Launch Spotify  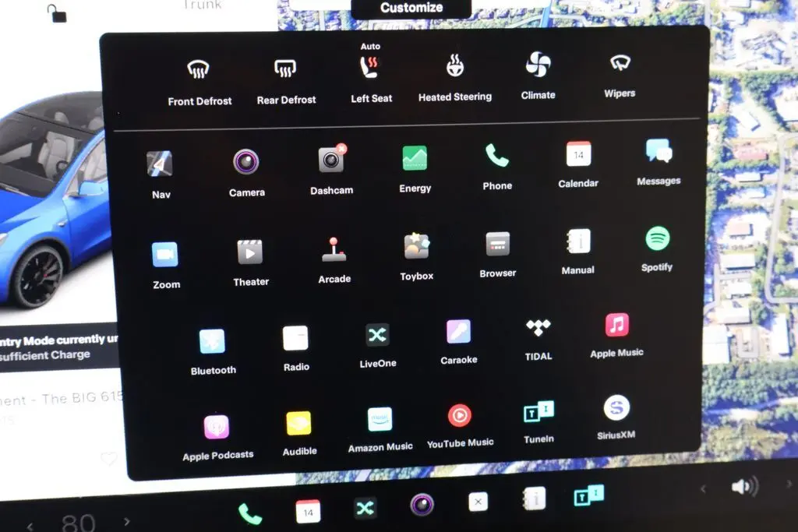(657, 249)
